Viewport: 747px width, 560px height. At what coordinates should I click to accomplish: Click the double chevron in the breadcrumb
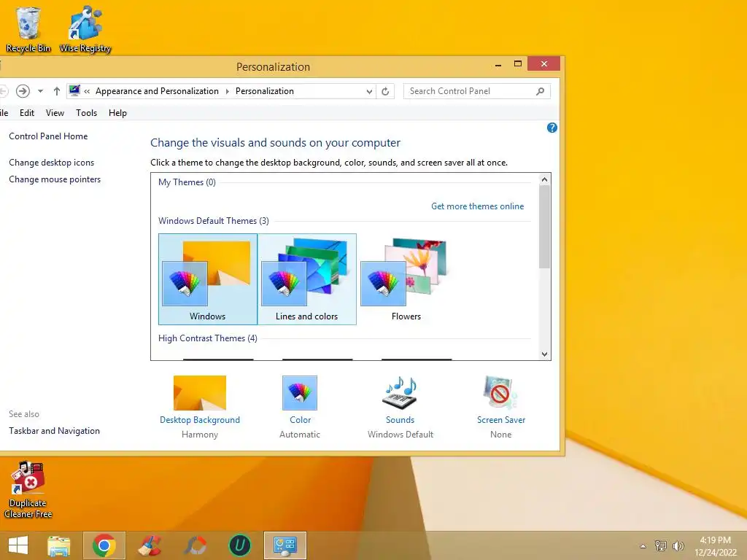point(88,91)
